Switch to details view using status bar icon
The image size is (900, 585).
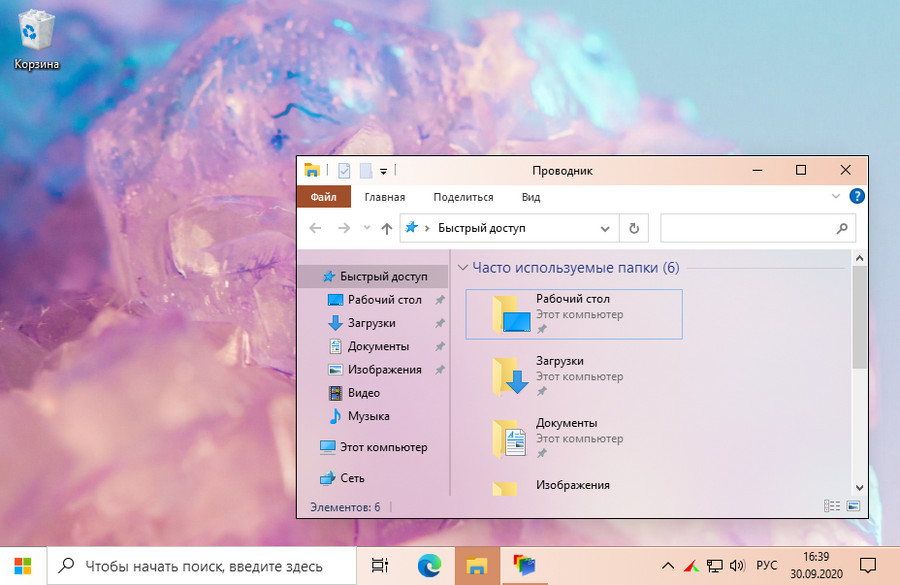832,506
